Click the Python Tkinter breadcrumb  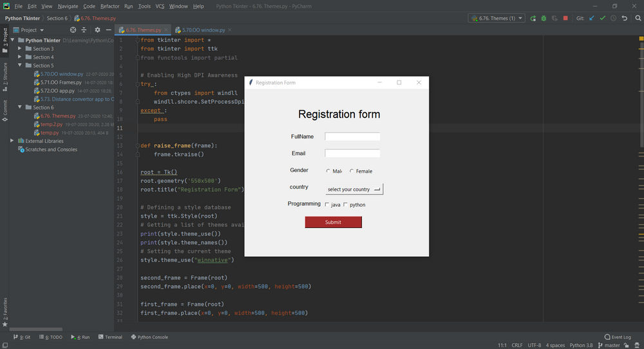(x=23, y=18)
